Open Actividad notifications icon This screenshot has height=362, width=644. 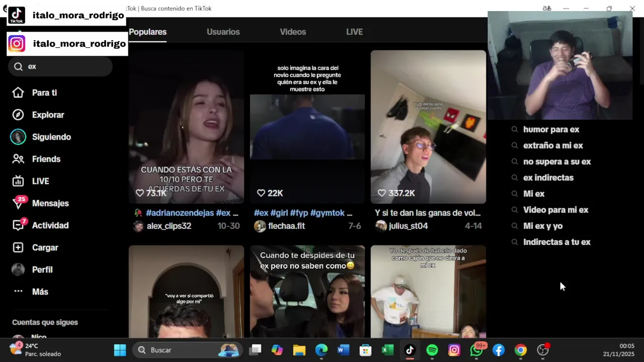(x=18, y=225)
